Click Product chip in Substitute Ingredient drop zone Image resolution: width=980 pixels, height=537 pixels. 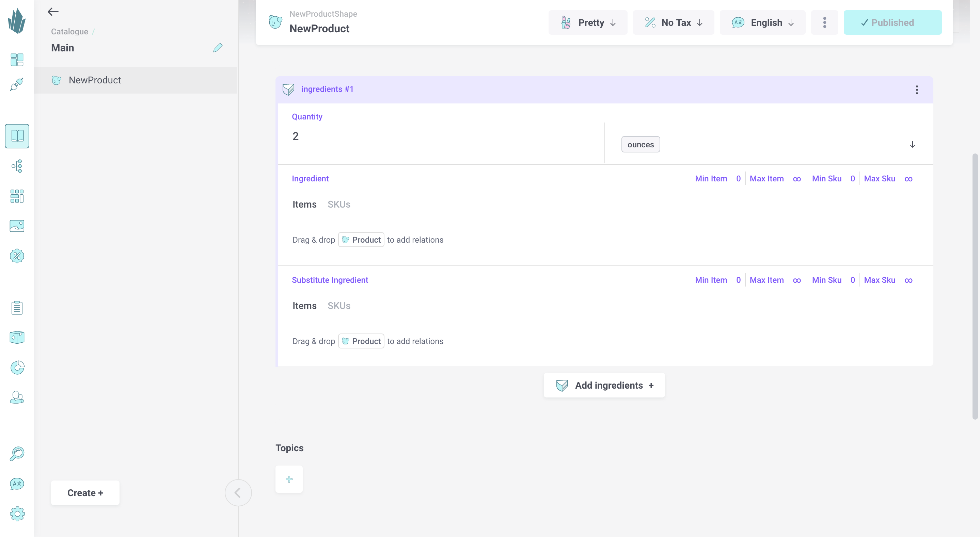tap(361, 341)
